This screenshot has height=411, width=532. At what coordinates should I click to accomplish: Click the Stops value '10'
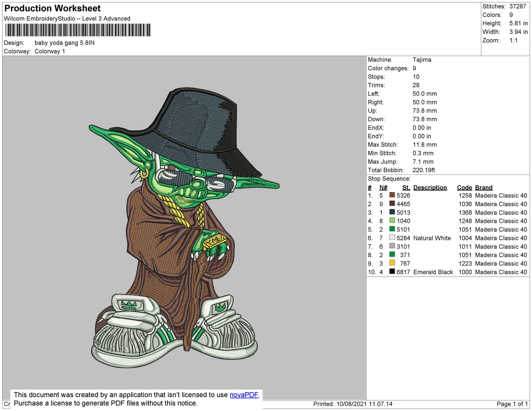416,77
